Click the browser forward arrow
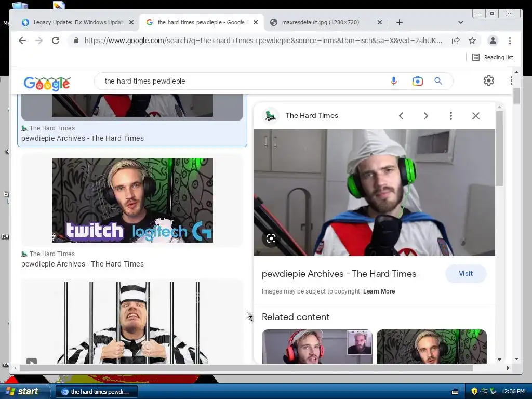This screenshot has height=399, width=532. pos(39,41)
